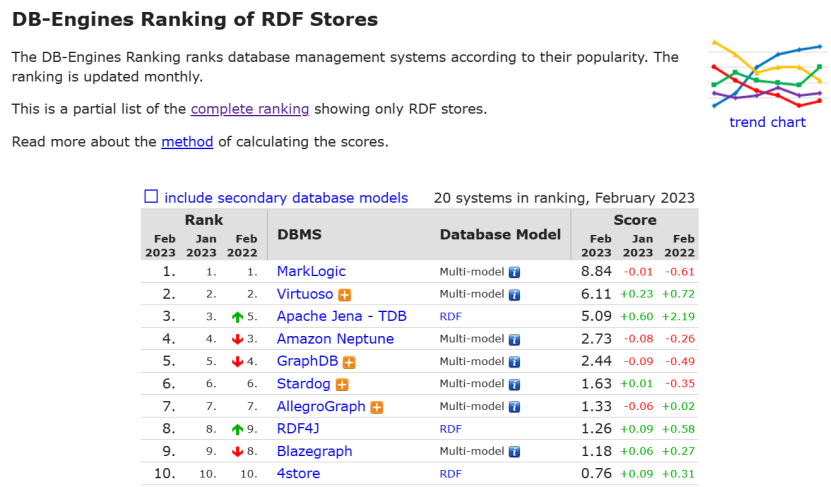Click the score 1.33 for AllegroGraph
This screenshot has width=831, height=487.
[596, 406]
